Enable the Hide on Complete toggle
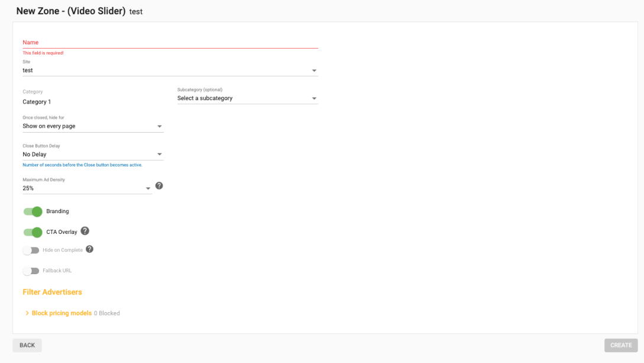The height and width of the screenshot is (363, 644). tap(31, 250)
